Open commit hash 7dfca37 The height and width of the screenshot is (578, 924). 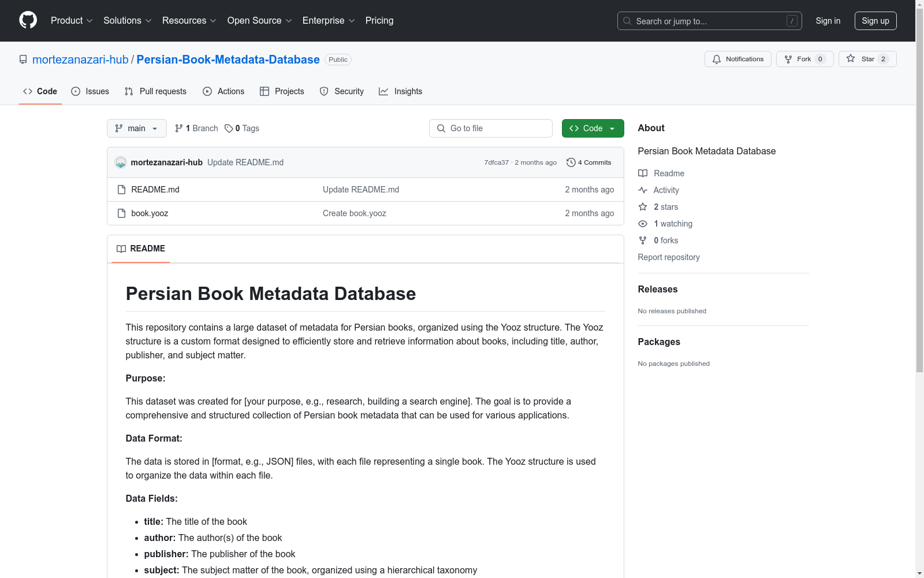coord(497,162)
